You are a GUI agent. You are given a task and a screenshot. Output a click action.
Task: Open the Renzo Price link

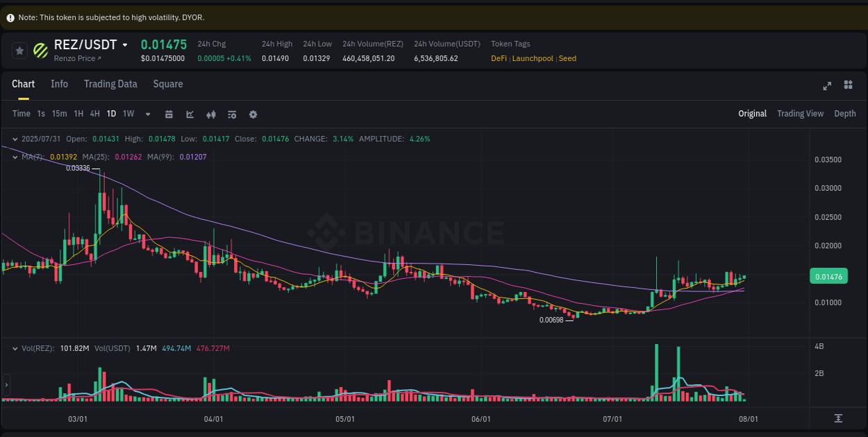pyautogui.click(x=76, y=58)
